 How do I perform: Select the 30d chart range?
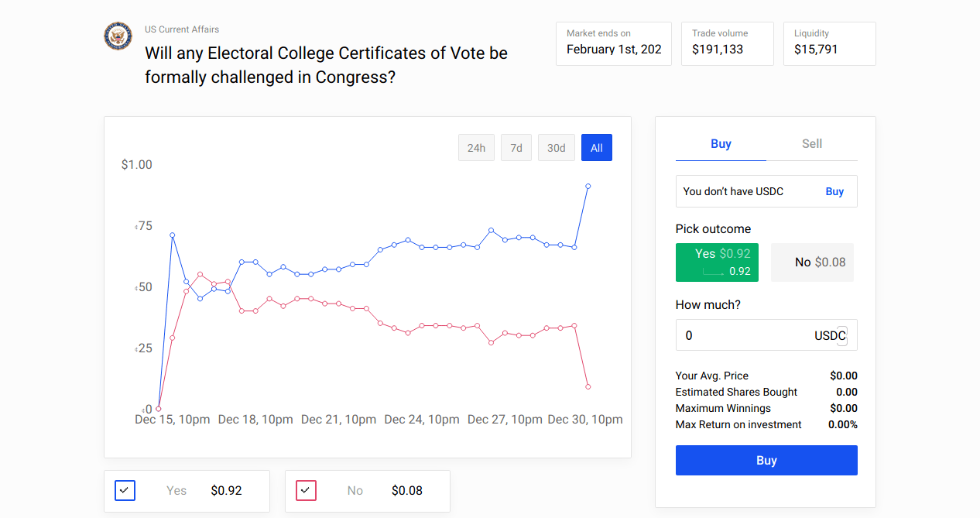556,148
